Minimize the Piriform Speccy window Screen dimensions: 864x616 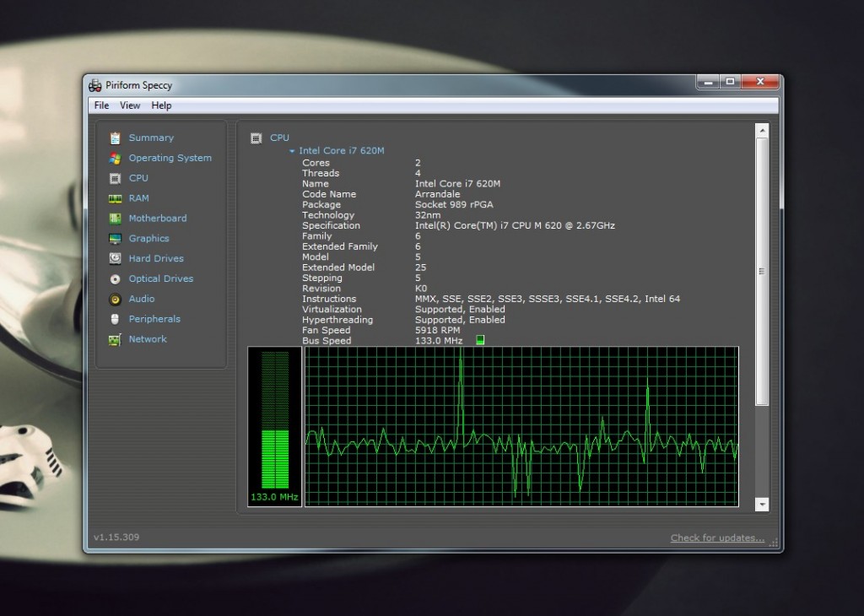point(708,82)
